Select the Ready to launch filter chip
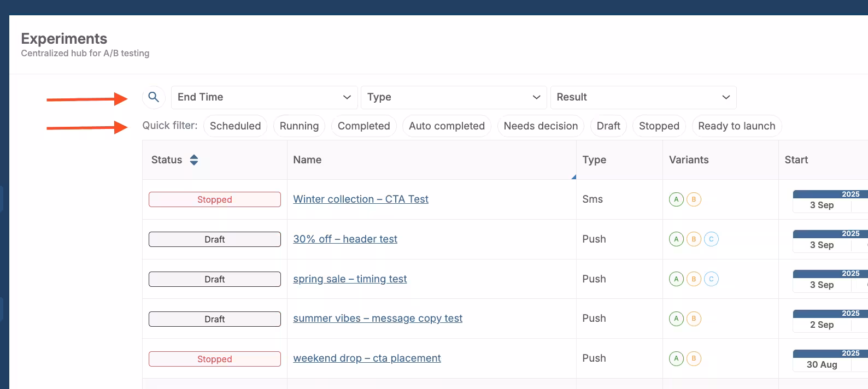The width and height of the screenshot is (868, 389). (736, 126)
